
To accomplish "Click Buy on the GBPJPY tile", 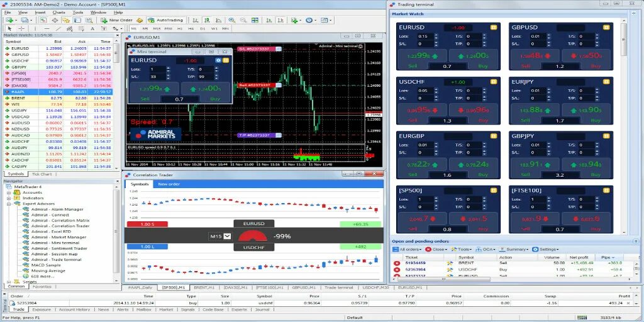I will click(586, 168).
